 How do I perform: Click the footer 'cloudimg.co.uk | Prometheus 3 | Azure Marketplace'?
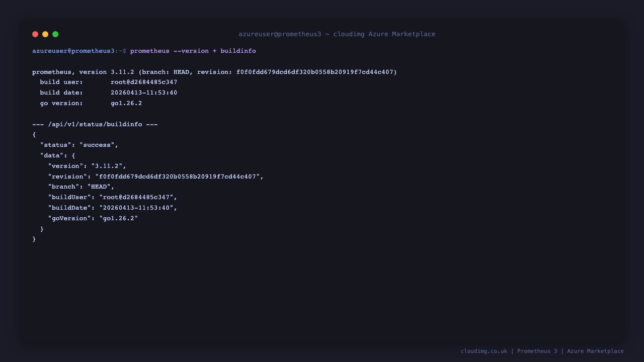[x=542, y=351]
